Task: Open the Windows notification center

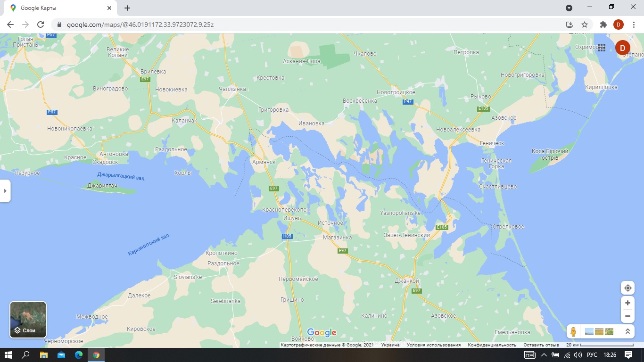Action: pyautogui.click(x=628, y=355)
